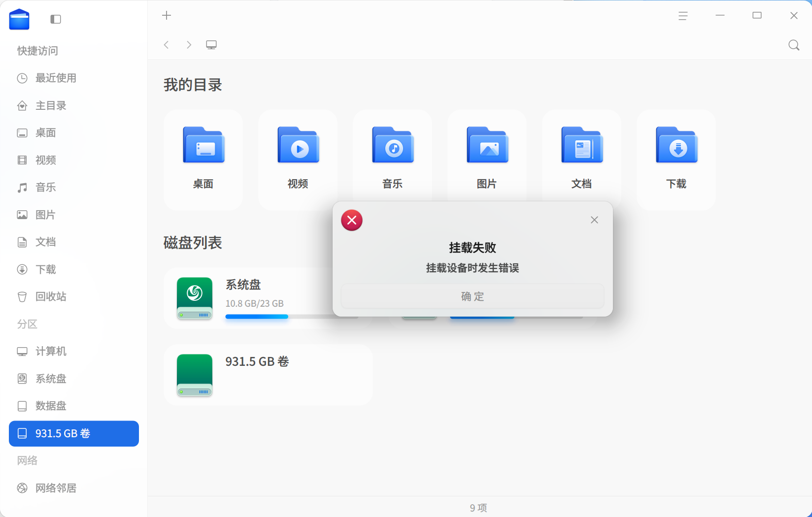Click the computer icon in address bar

point(211,45)
